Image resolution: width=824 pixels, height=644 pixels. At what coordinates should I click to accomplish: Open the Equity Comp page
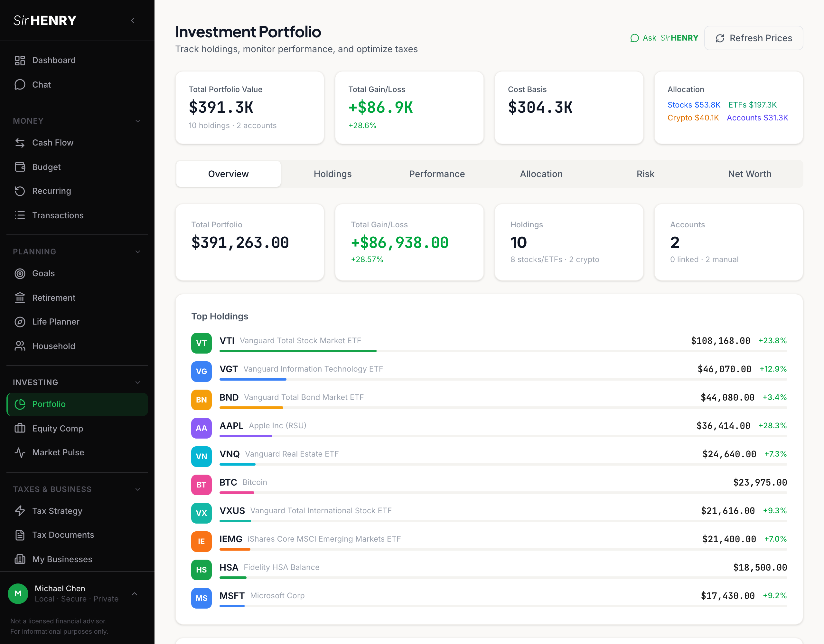point(77,429)
